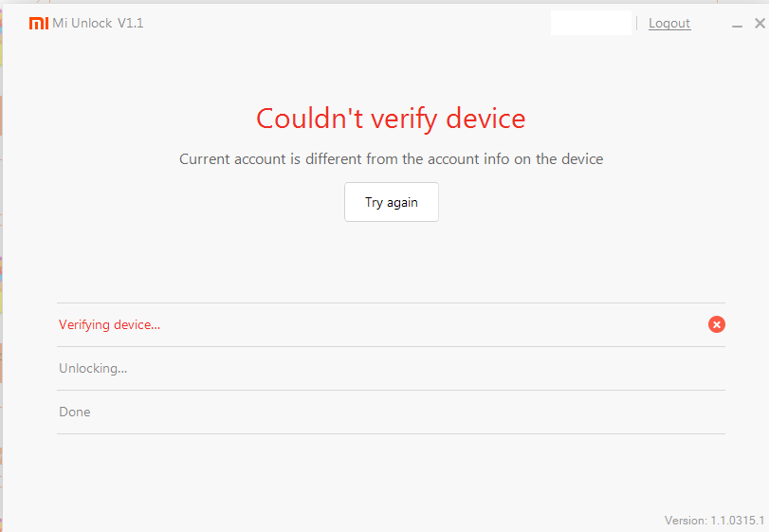Click the blanked account name field
769x532 pixels.
(591, 23)
